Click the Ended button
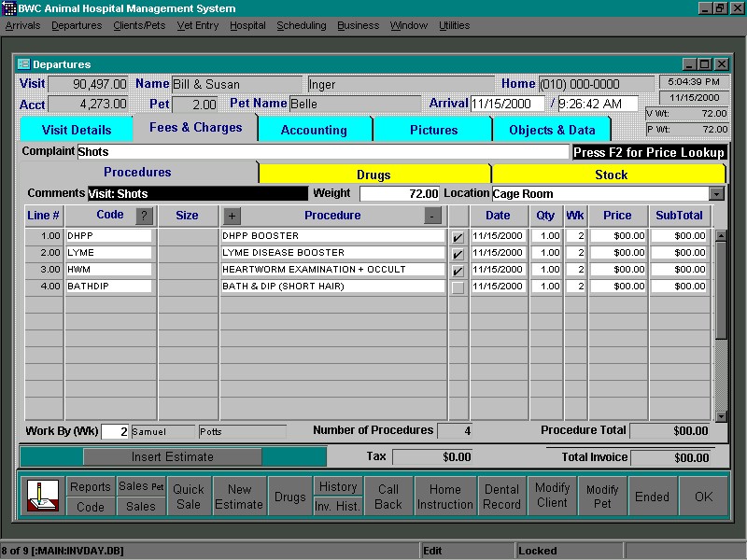The height and width of the screenshot is (560, 747). [x=652, y=497]
